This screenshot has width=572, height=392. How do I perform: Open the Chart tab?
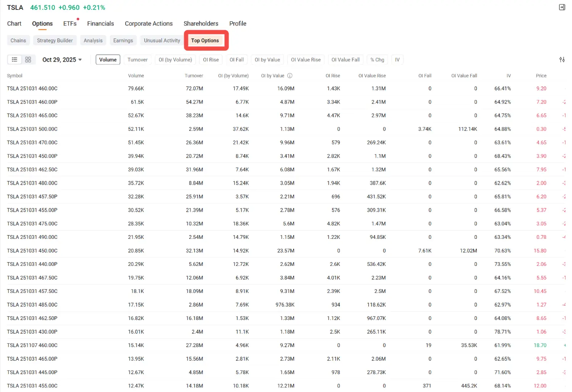pyautogui.click(x=14, y=24)
